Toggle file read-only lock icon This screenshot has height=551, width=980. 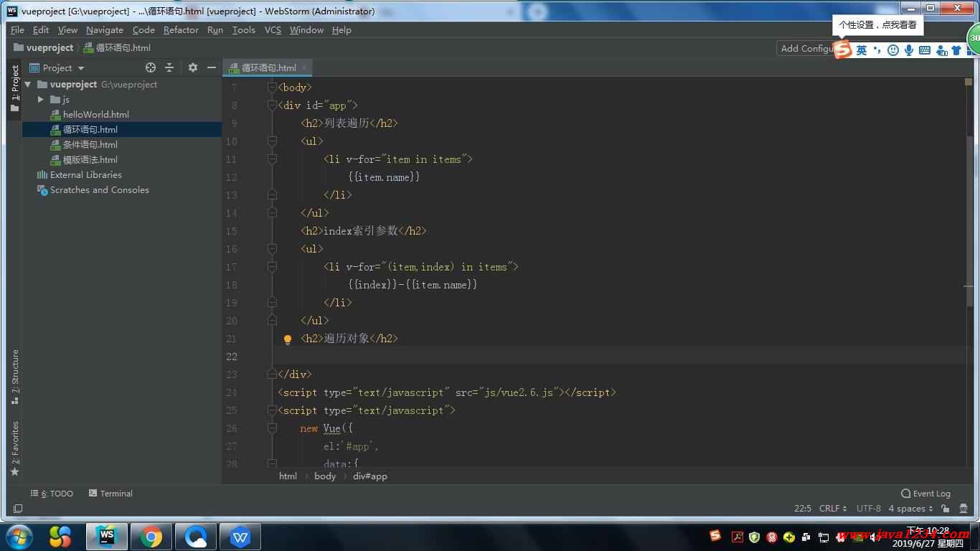945,509
